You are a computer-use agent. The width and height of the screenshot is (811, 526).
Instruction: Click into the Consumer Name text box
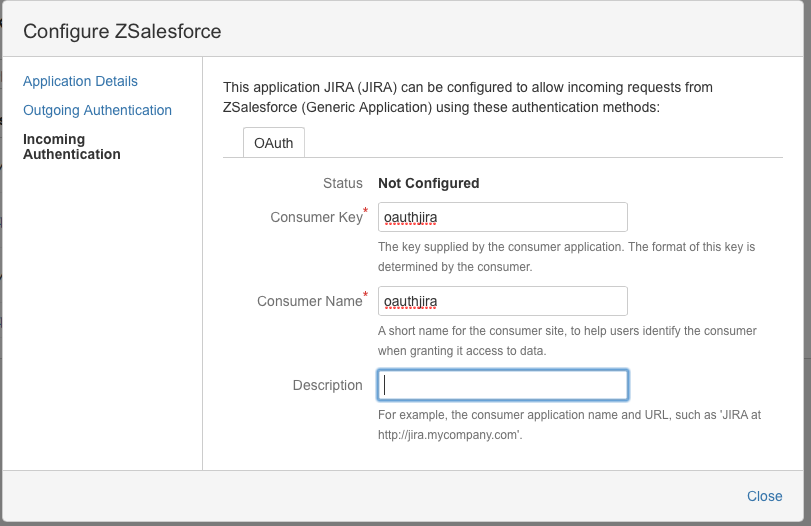pos(503,301)
